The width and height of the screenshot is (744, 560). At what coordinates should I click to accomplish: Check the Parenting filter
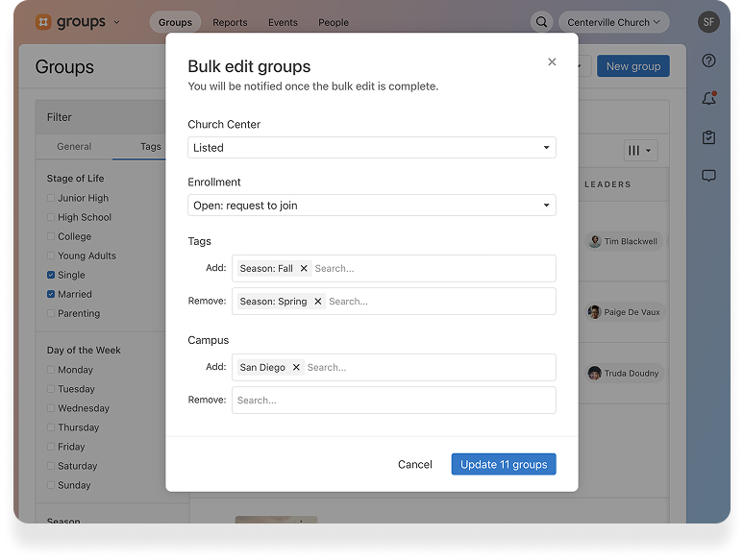point(51,313)
